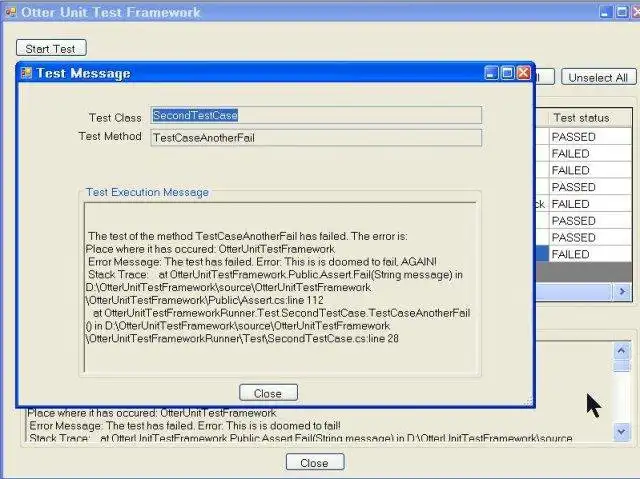Viewport: 640px width, 479px height.
Task: Click the Test Class input field
Action: [x=316, y=115]
